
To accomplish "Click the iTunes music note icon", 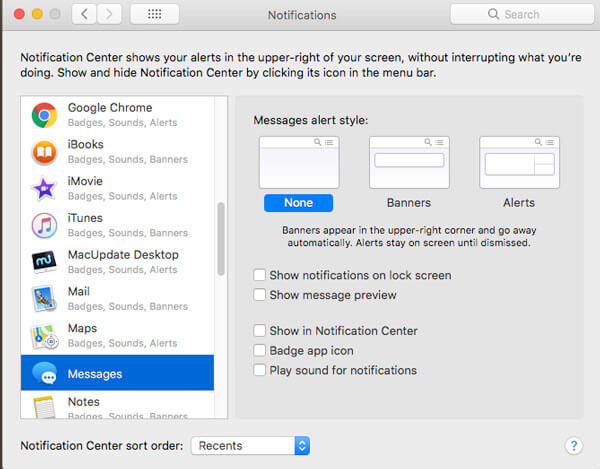I will pyautogui.click(x=44, y=225).
